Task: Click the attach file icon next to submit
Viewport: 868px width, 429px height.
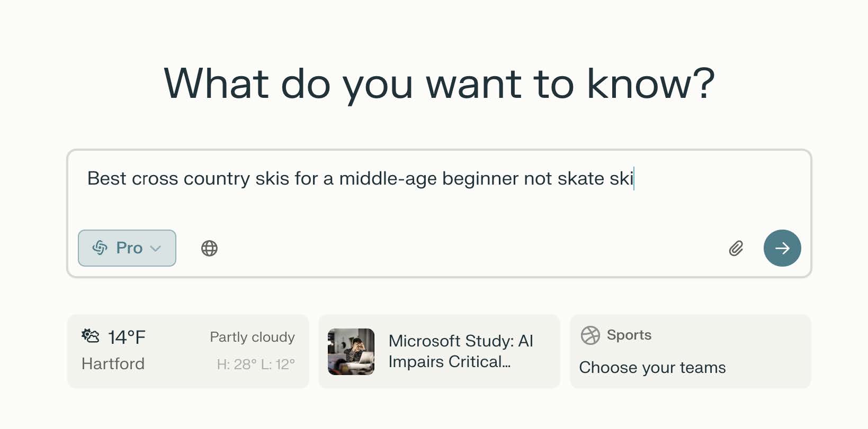Action: tap(736, 248)
